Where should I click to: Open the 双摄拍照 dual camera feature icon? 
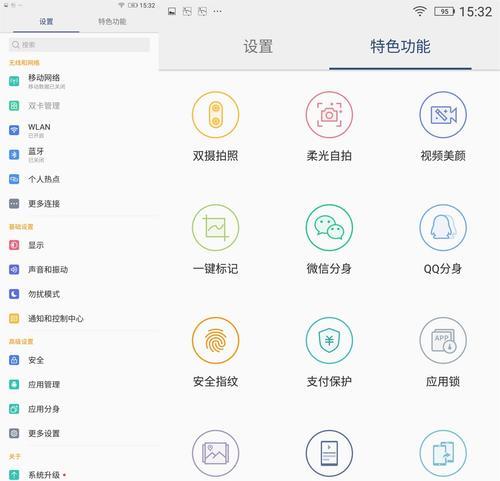(215, 115)
